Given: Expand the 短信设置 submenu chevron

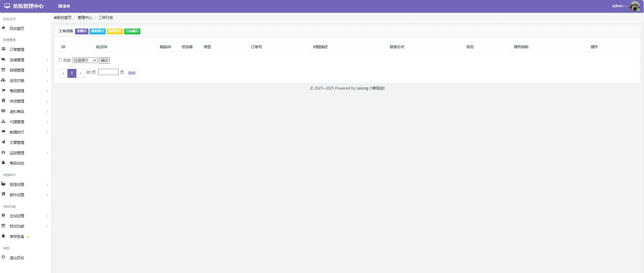Looking at the screenshot, I should click(47, 185).
